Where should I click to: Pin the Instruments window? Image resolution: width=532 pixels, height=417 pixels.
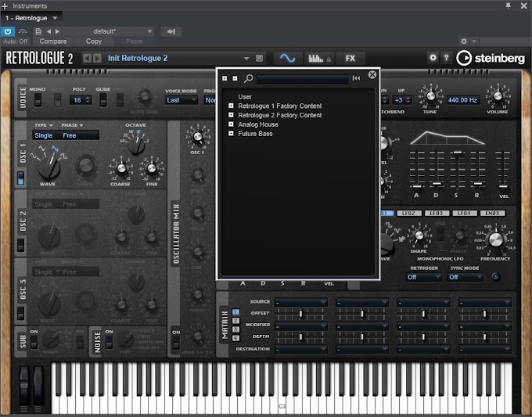(509, 5)
